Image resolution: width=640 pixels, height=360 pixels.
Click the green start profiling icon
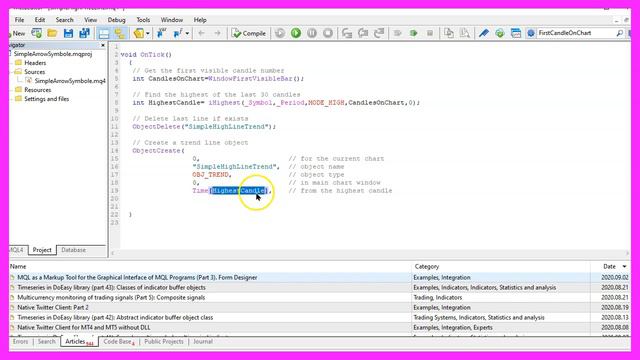[413, 33]
